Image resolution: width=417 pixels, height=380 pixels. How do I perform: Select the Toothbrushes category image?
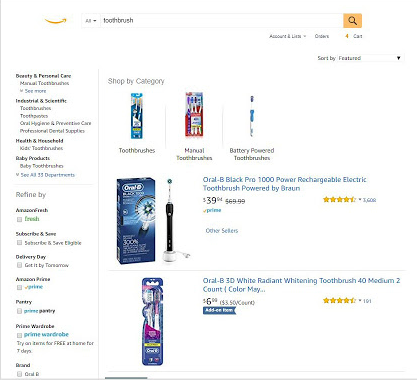click(137, 116)
